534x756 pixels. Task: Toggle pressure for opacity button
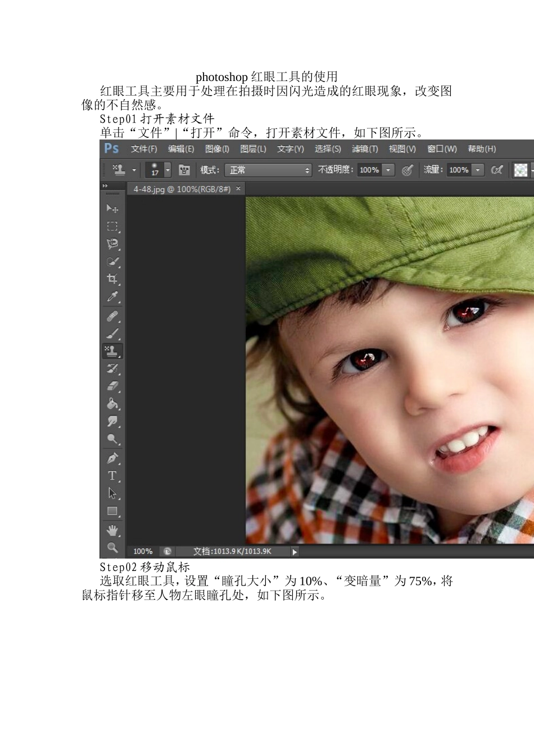point(408,170)
